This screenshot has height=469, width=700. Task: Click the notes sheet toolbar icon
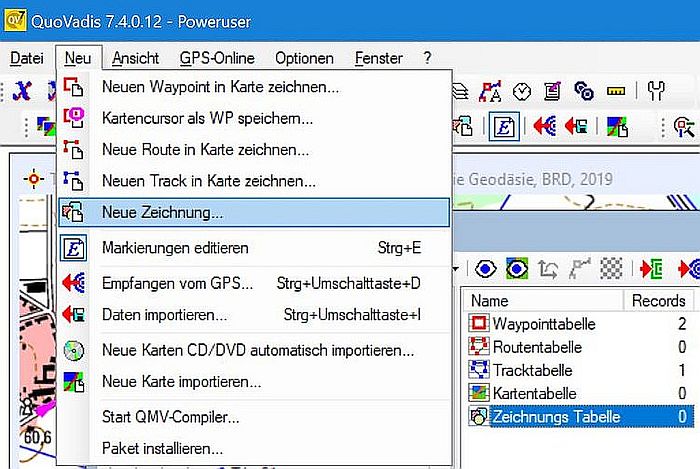point(553,91)
